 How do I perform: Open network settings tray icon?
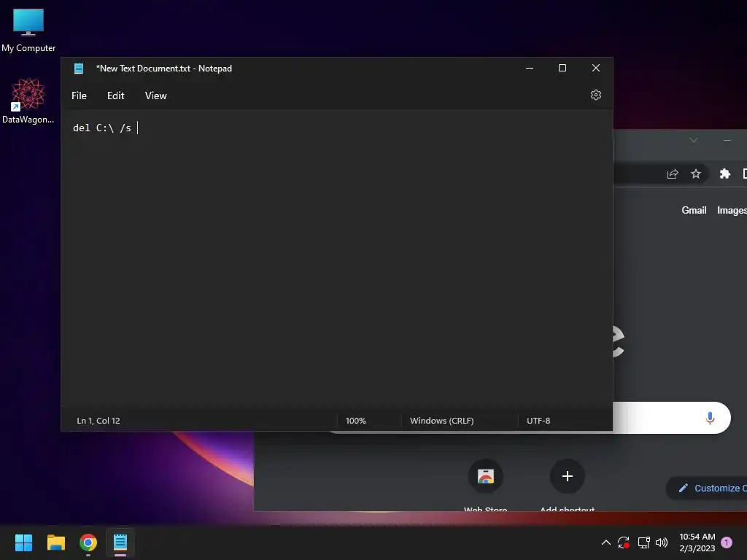[643, 542]
